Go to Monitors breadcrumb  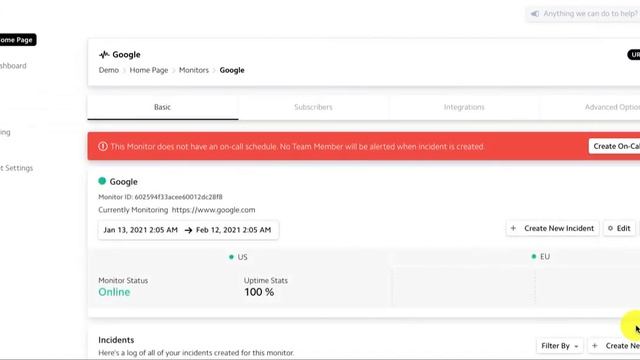193,70
